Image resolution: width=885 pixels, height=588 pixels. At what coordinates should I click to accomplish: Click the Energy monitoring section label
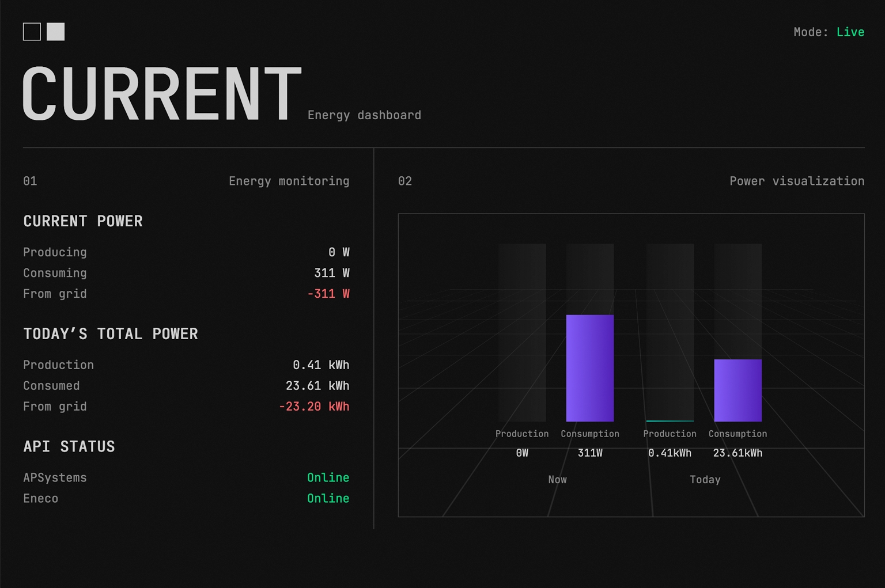coord(289,181)
